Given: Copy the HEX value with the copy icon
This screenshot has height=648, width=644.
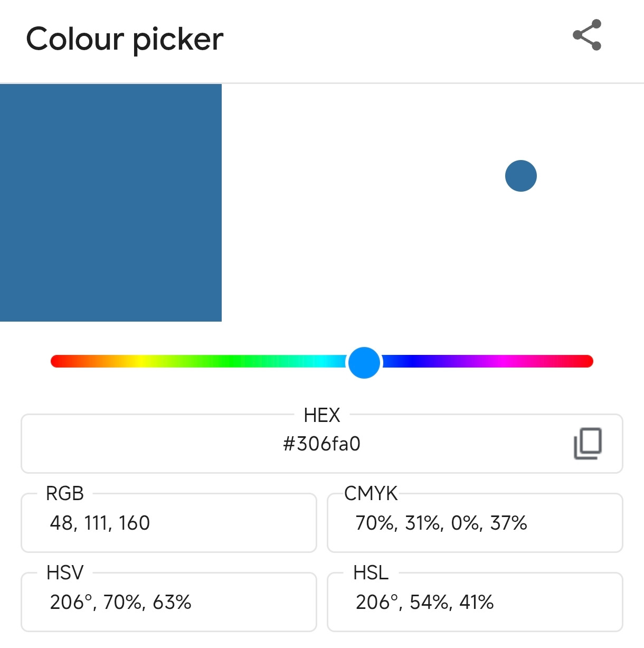Looking at the screenshot, I should pyautogui.click(x=588, y=444).
